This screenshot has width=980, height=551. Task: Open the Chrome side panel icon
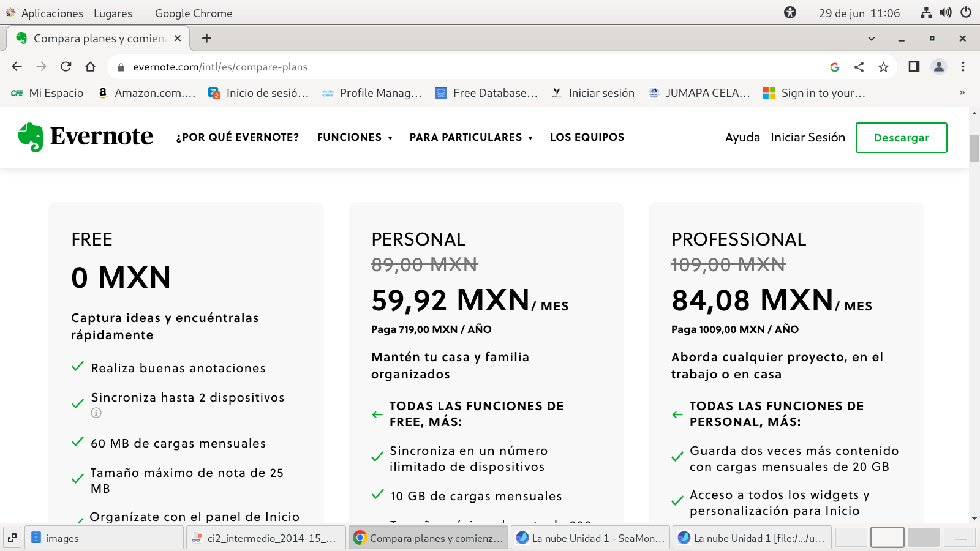pyautogui.click(x=914, y=67)
